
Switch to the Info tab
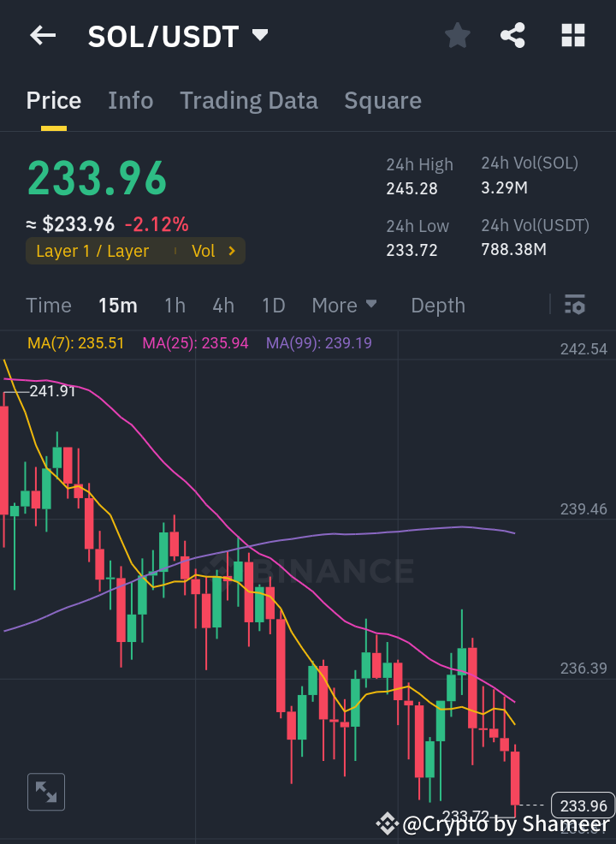click(130, 100)
